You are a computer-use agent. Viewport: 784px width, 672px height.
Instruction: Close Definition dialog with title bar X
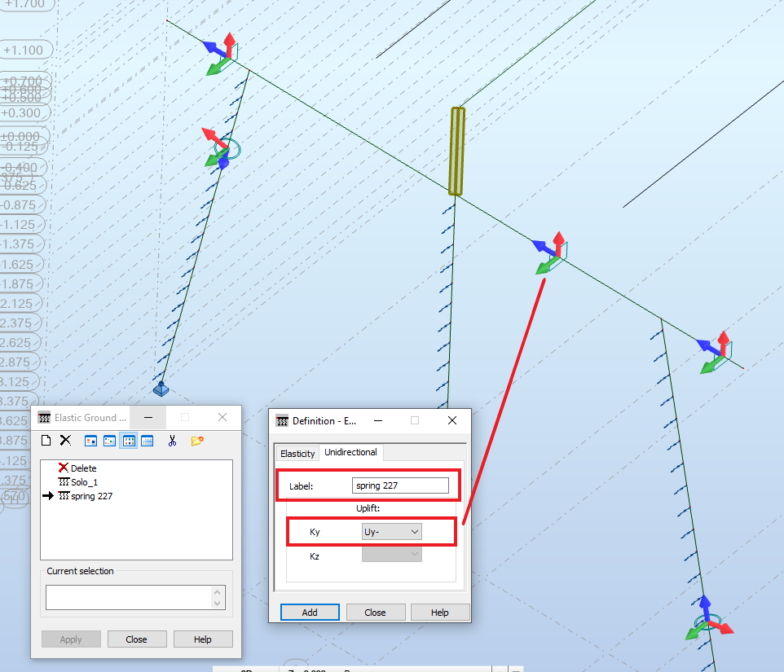[452, 420]
